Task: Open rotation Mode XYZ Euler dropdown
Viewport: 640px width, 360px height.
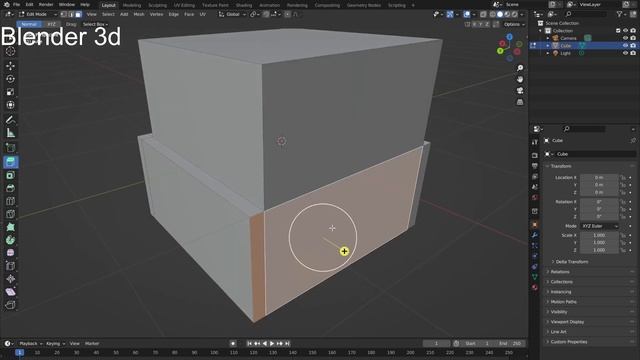Action: pyautogui.click(x=599, y=226)
